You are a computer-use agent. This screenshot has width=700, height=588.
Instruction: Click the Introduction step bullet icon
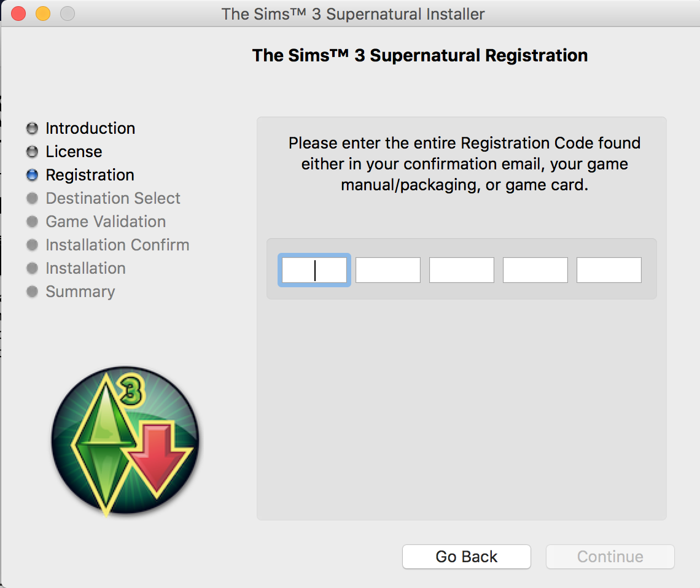coord(32,129)
